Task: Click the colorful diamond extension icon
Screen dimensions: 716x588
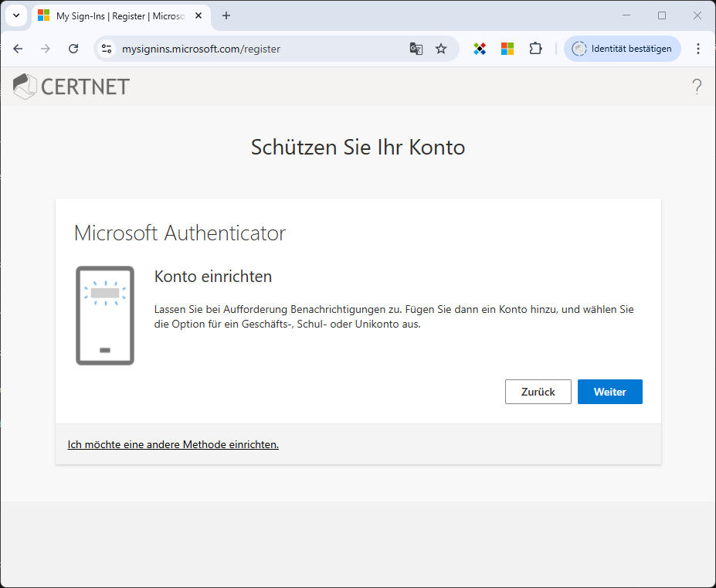Action: tap(480, 49)
